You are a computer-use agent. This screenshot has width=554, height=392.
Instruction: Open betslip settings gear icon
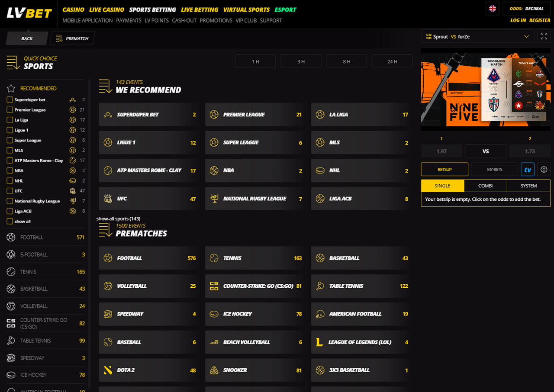point(544,170)
